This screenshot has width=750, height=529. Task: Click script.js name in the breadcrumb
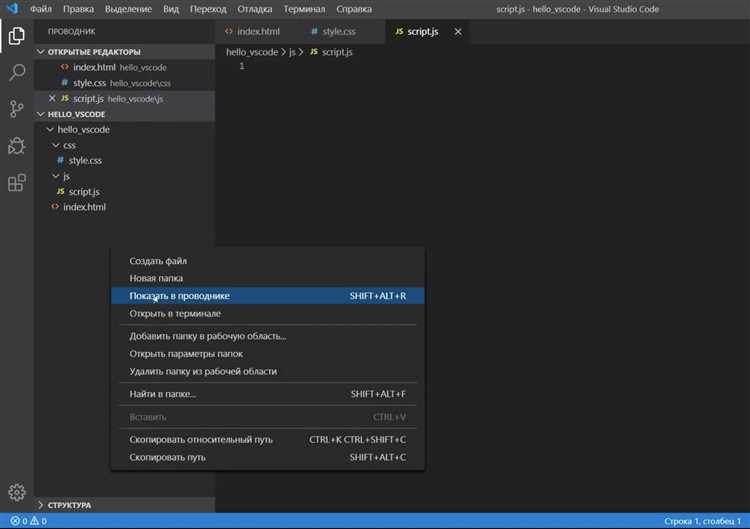[x=337, y=52]
